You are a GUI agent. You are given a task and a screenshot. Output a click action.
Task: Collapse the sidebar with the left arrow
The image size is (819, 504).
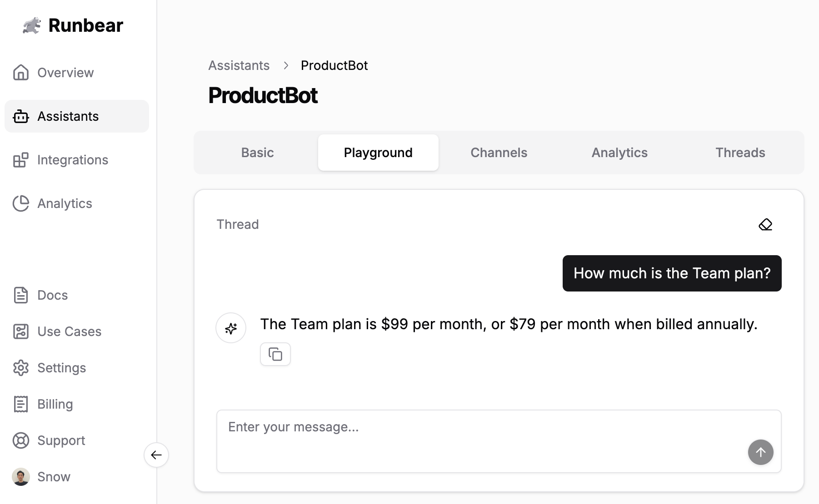[156, 455]
